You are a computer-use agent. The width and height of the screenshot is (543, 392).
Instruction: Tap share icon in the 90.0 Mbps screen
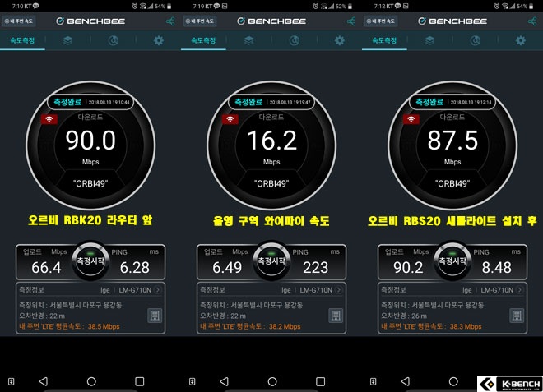coord(170,21)
